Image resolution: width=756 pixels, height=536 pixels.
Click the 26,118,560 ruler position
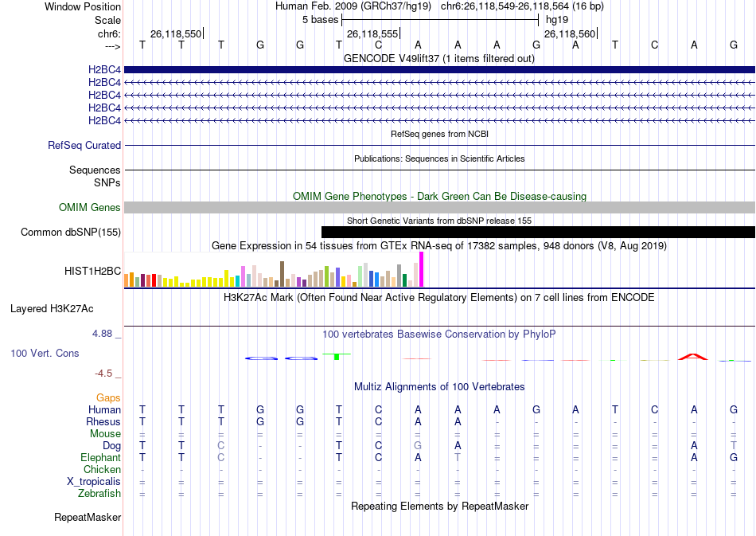(x=570, y=33)
